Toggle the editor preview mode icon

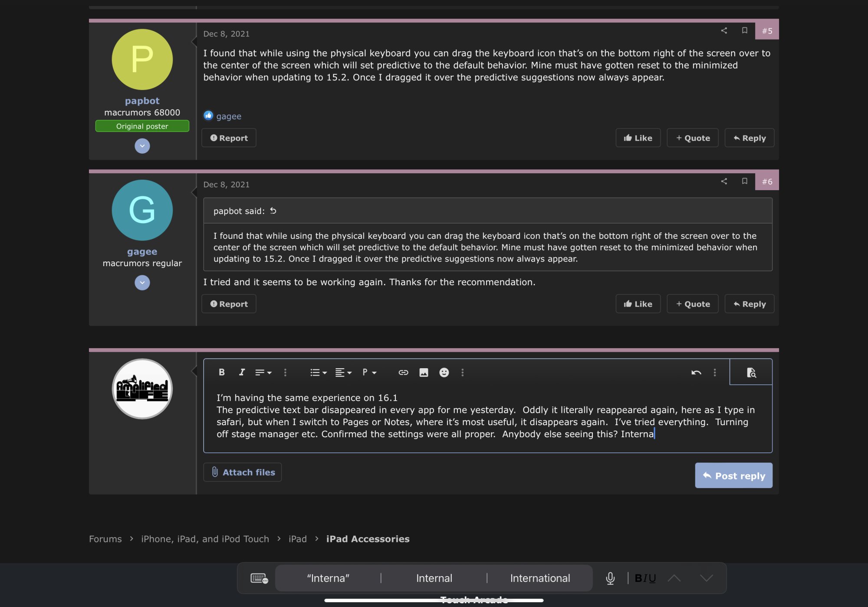pos(751,372)
